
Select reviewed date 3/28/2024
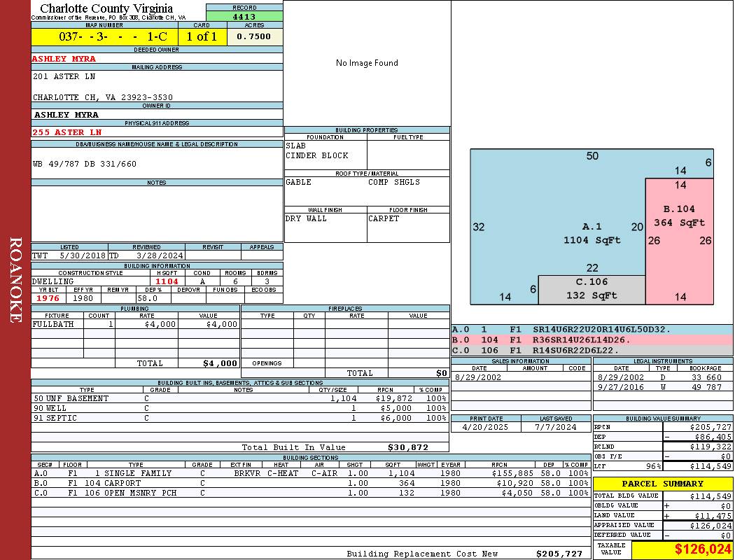(160, 256)
